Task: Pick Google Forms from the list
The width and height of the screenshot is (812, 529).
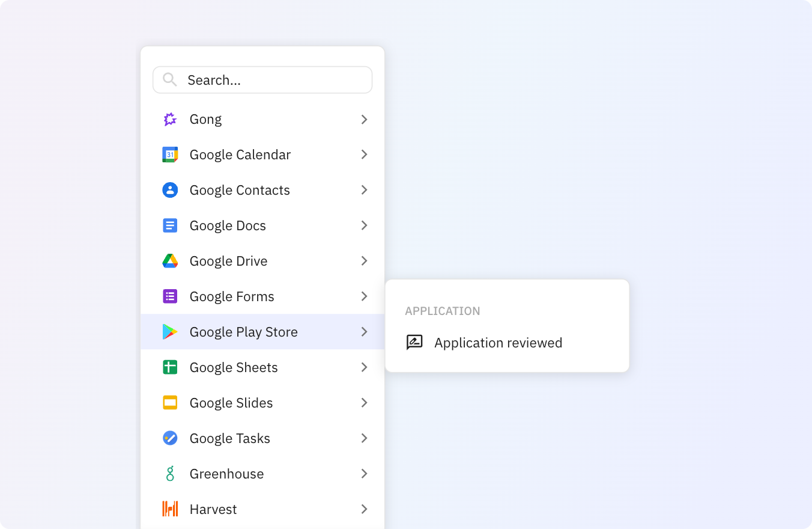Action: [262, 296]
